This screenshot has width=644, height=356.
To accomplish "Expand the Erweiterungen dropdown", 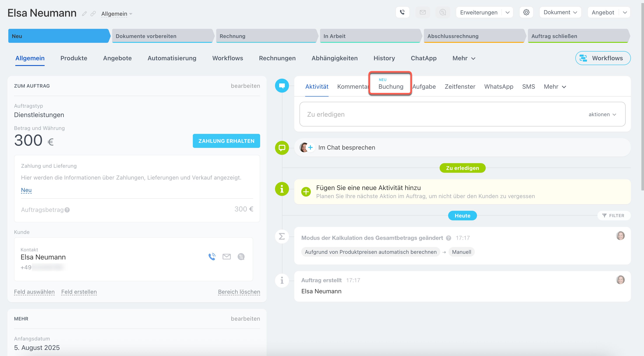I will [507, 12].
